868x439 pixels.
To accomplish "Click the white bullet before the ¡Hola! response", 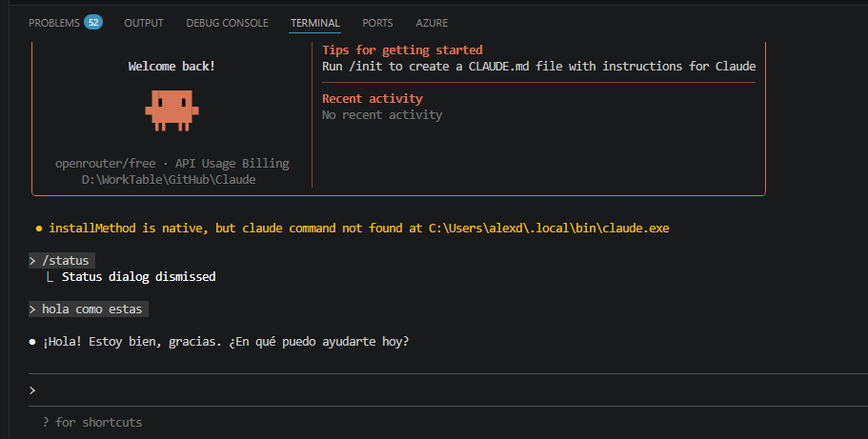I will (33, 342).
